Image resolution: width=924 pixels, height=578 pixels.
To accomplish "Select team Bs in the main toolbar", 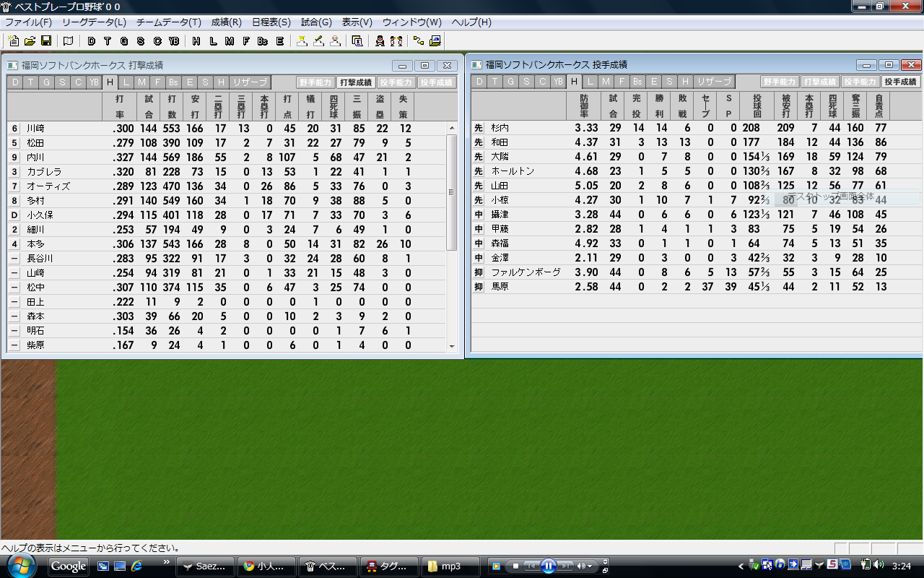I will [263, 41].
